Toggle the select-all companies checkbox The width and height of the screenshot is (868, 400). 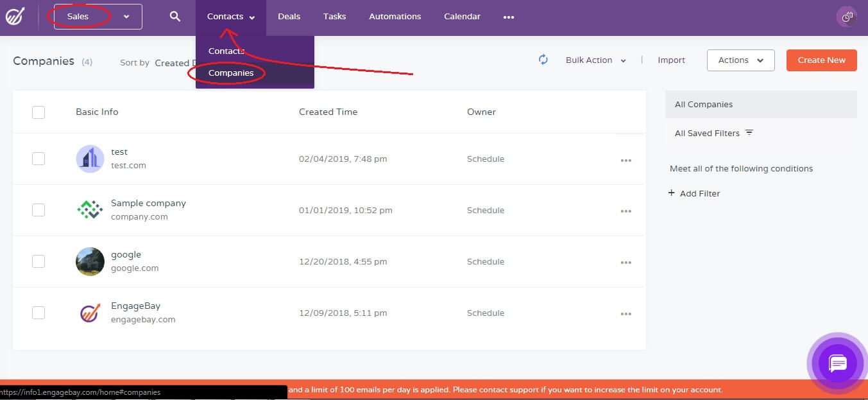38,112
